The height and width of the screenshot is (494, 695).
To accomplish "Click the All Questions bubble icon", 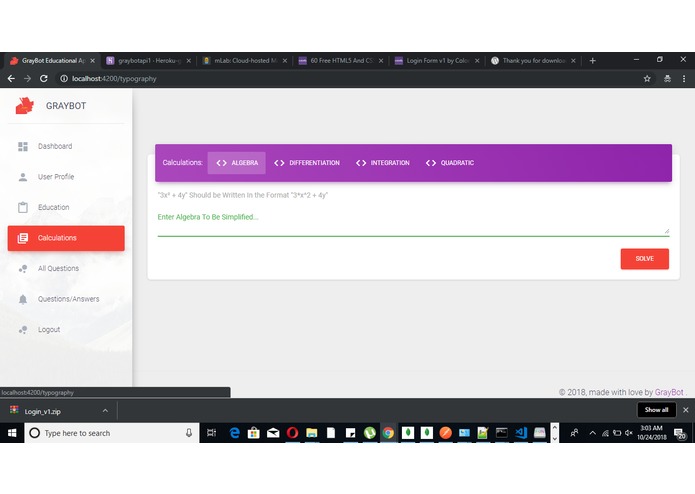I will [23, 268].
